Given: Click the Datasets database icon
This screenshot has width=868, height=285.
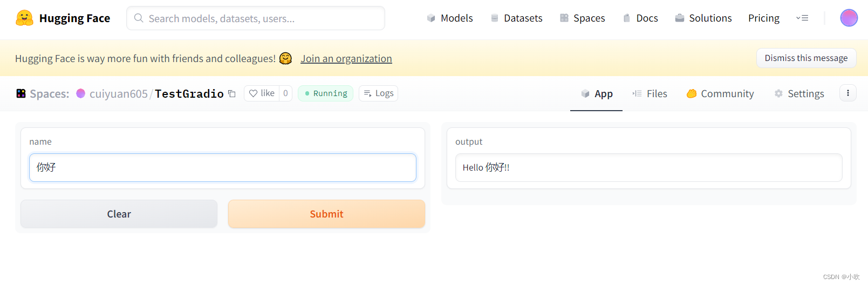Looking at the screenshot, I should coord(495,18).
